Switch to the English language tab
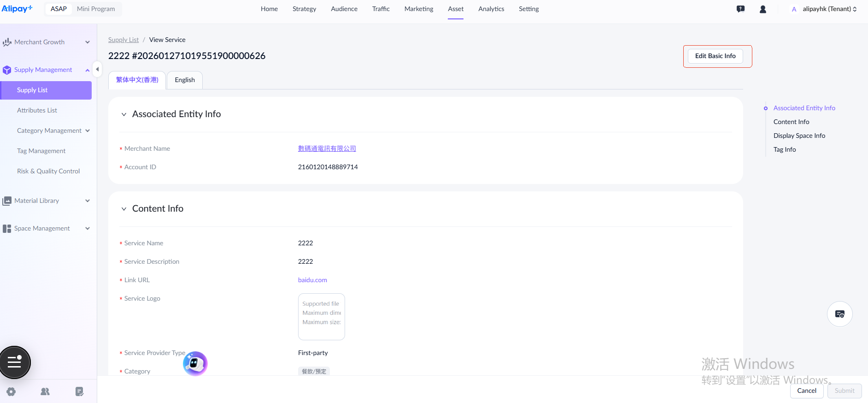This screenshot has height=403, width=868. 185,80
